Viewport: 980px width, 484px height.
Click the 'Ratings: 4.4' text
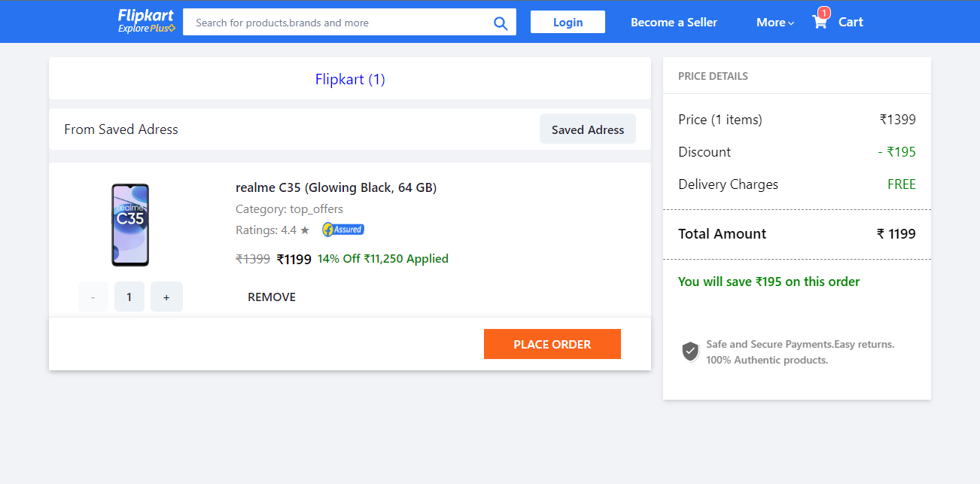(x=266, y=230)
